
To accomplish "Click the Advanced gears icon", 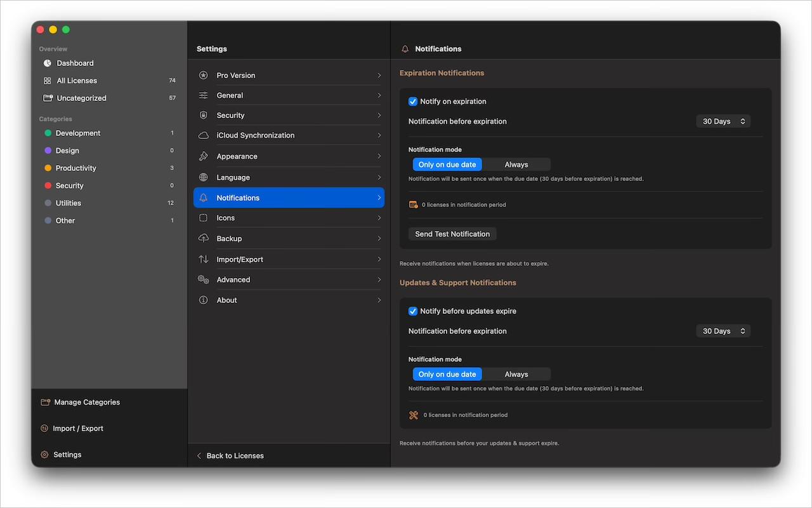I will click(x=204, y=279).
